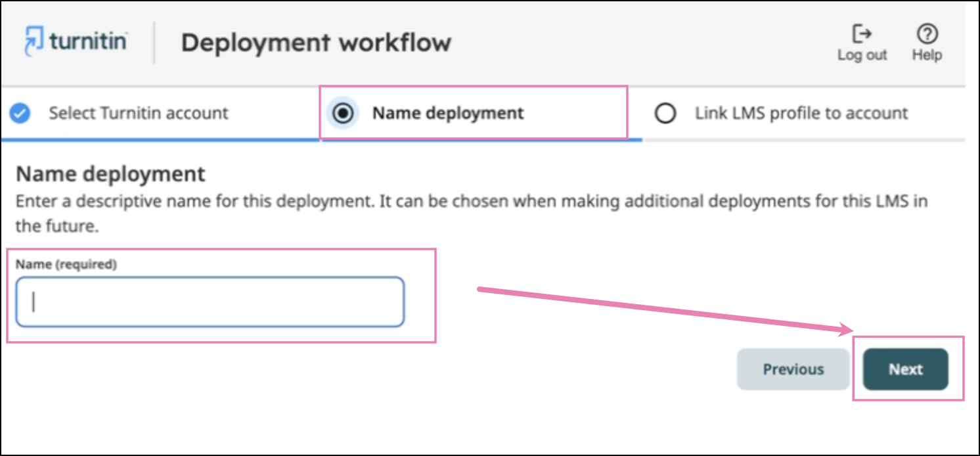Open Link LMS profile to account step label
The image size is (980, 456).
(x=801, y=113)
